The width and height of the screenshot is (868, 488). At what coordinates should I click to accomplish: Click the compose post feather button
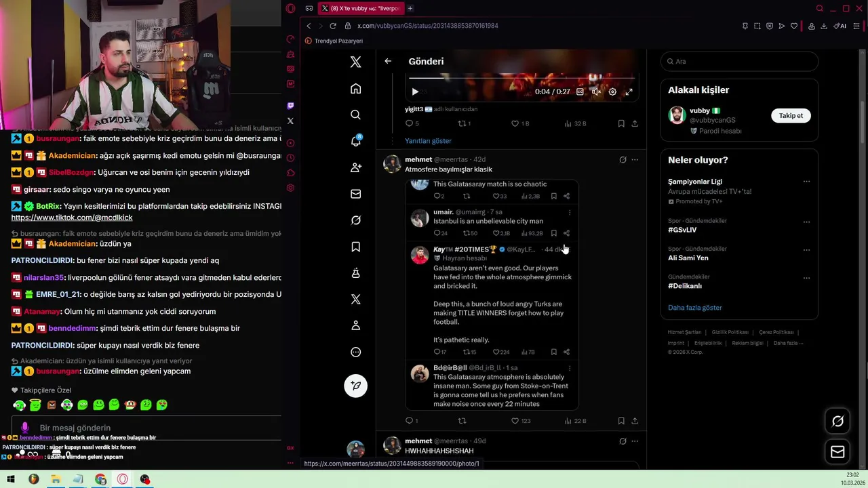pos(355,386)
